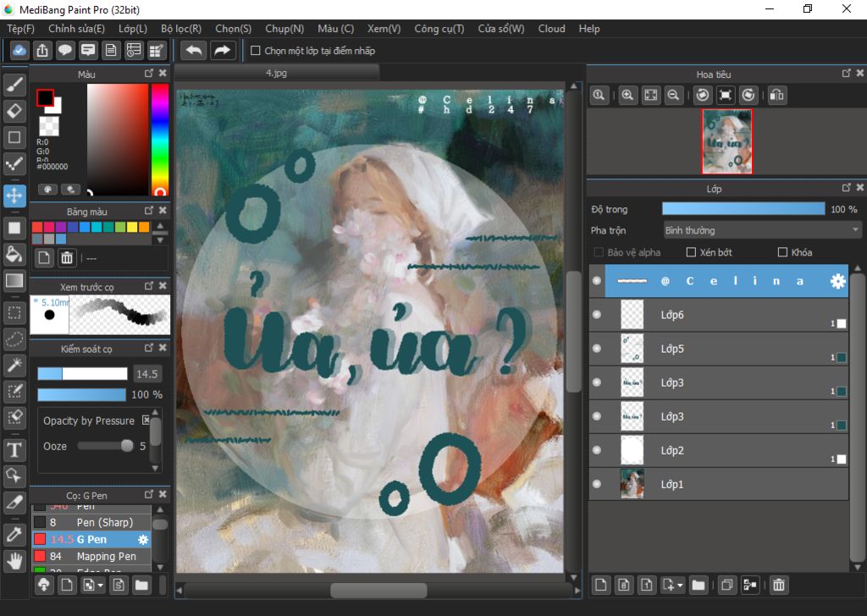The width and height of the screenshot is (867, 616).
Task: Undock the Lớp panel
Action: point(846,188)
